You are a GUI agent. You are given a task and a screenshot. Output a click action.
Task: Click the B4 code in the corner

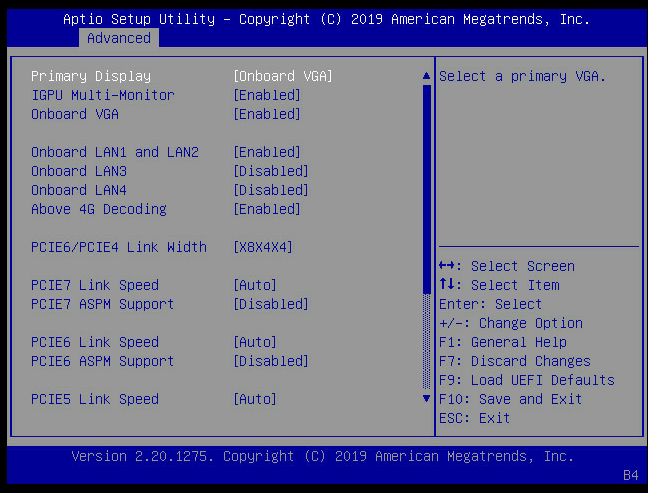coord(631,475)
